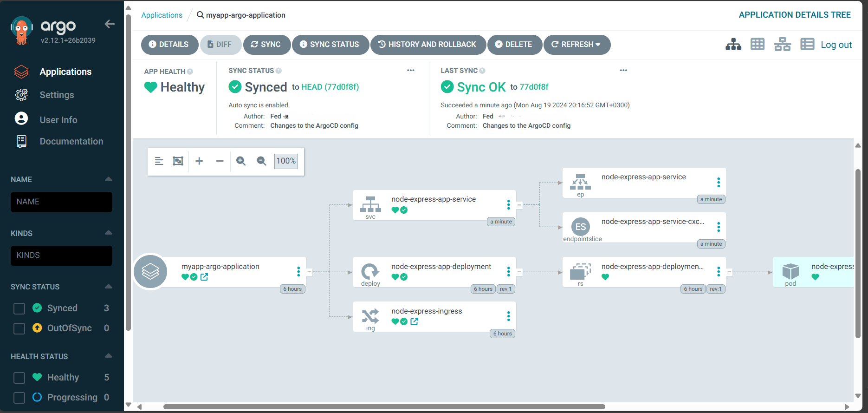Screen dimensions: 868x413
Task: Check the Synced filter checkbox
Action: 19,308
